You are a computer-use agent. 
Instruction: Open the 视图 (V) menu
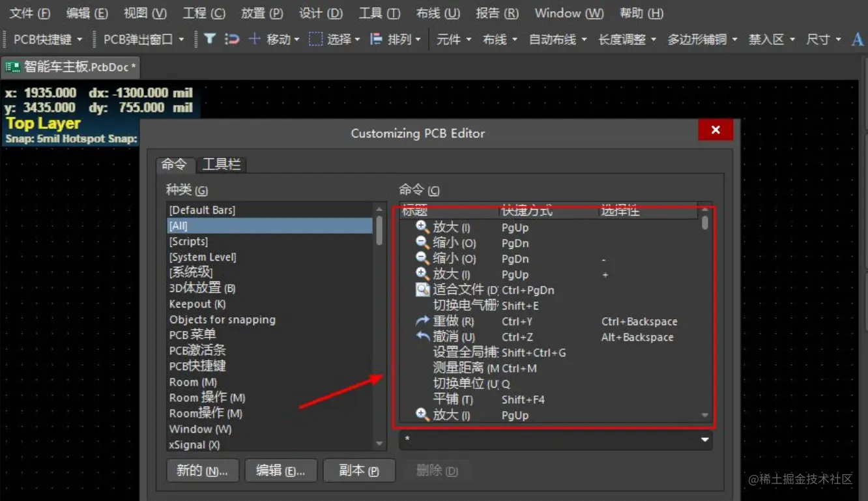coord(145,13)
